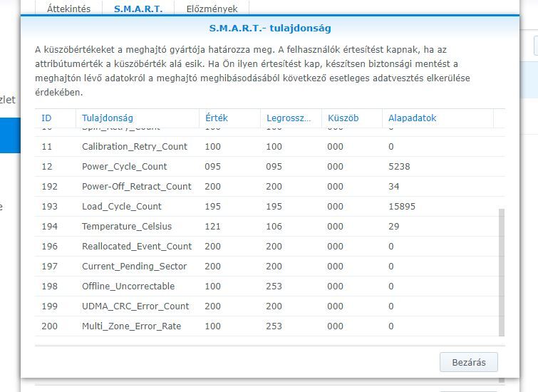
Task: Click the Bezárás button
Action: click(x=469, y=362)
